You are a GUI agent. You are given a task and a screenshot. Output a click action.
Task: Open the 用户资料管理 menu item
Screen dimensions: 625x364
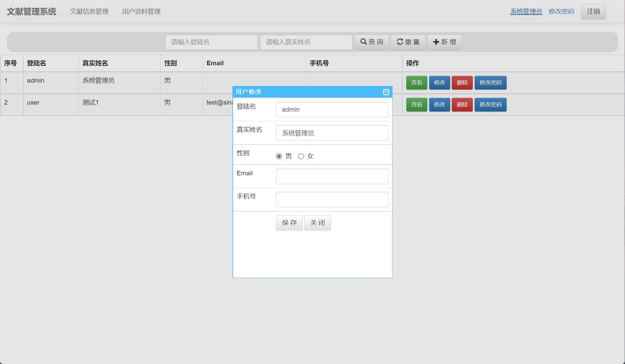pyautogui.click(x=141, y=12)
